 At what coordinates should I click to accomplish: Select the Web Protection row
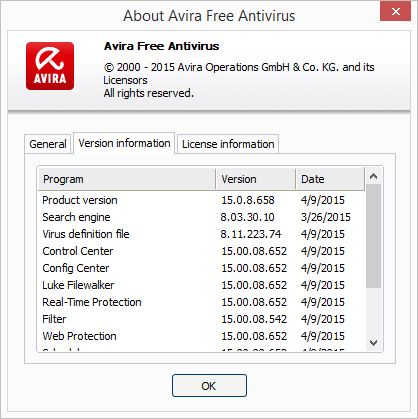pos(202,336)
